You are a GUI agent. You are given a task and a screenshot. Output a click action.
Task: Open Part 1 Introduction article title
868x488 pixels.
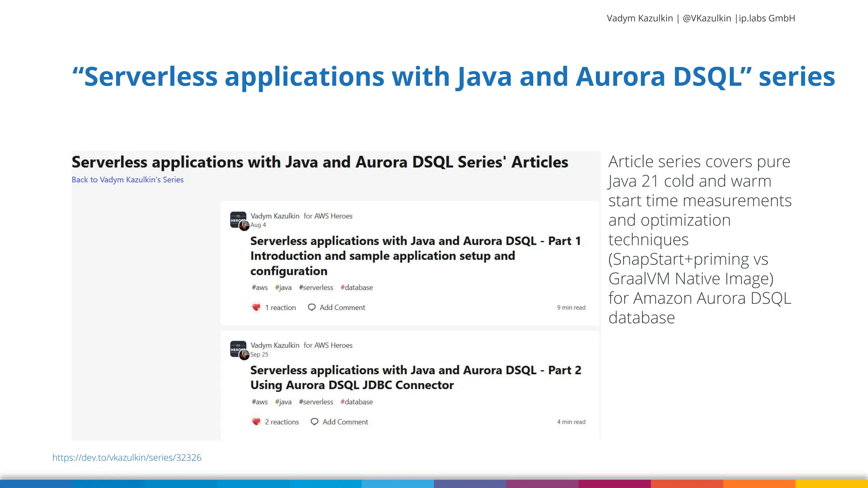click(382, 256)
